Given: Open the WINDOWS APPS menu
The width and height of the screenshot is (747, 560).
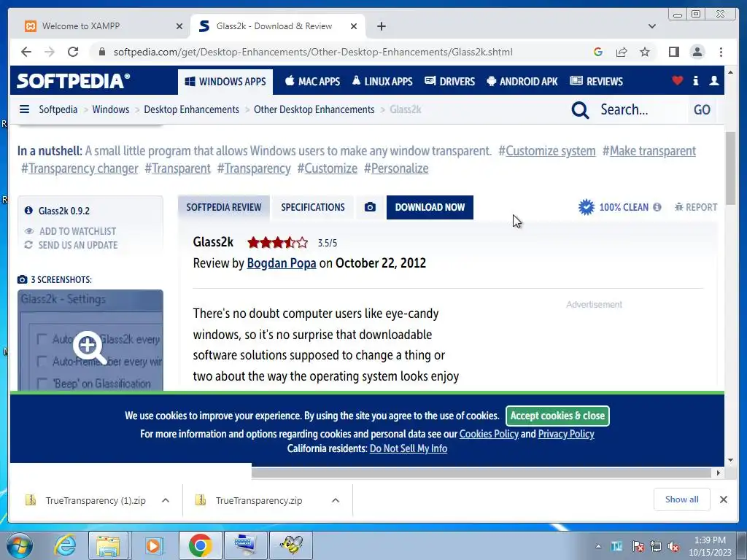Looking at the screenshot, I should coord(225,82).
